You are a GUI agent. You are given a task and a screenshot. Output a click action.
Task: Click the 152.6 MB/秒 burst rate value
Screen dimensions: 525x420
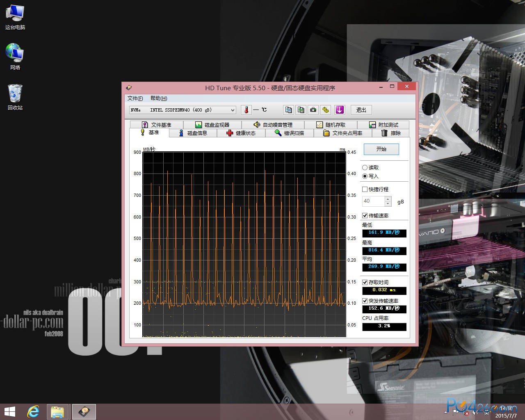click(x=384, y=309)
